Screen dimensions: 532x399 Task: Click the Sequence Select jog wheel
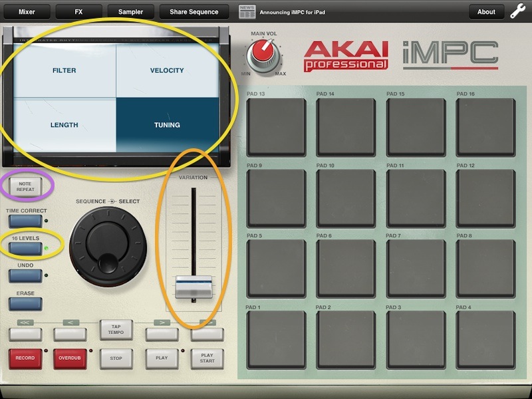click(108, 247)
